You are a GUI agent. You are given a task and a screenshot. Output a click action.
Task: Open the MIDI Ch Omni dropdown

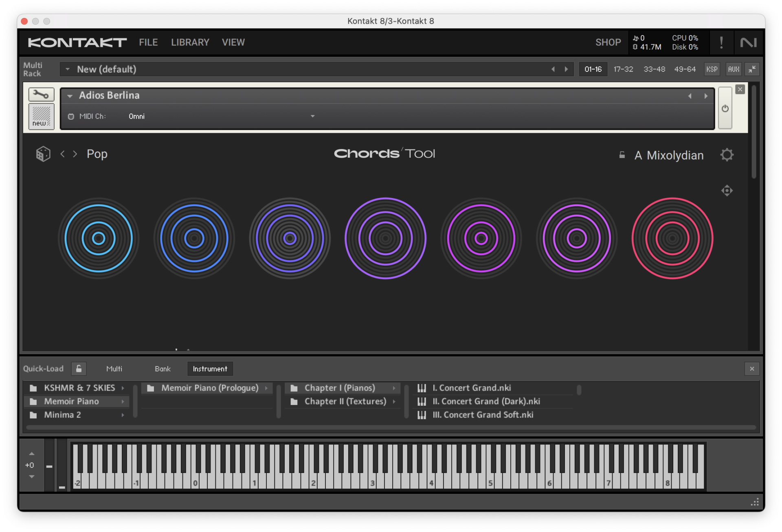point(312,116)
